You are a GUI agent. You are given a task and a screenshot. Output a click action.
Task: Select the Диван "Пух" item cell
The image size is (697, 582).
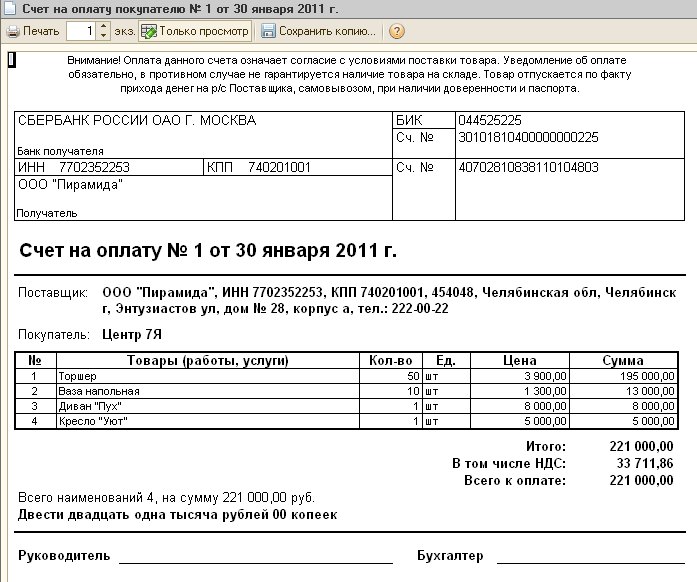click(x=208, y=406)
